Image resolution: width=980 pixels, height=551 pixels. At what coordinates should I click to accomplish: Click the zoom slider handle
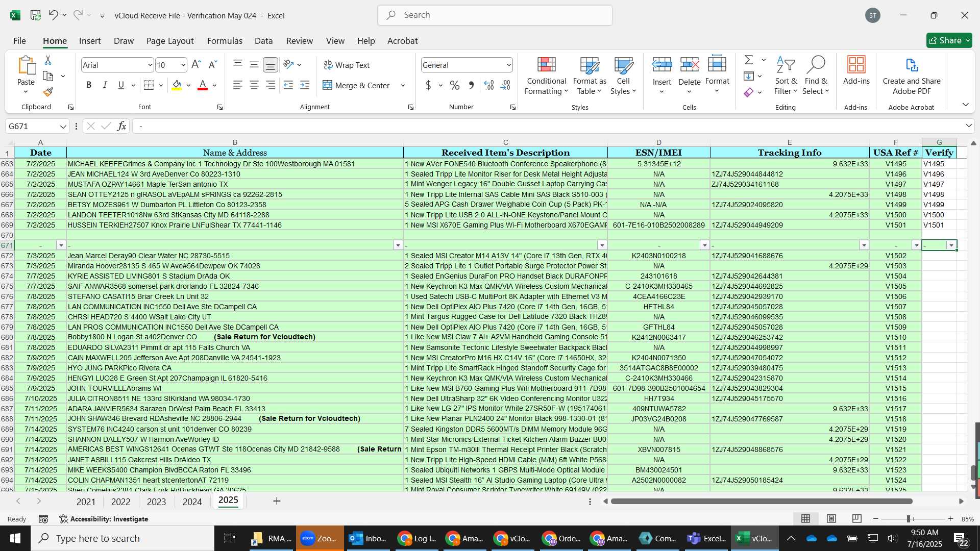click(909, 519)
